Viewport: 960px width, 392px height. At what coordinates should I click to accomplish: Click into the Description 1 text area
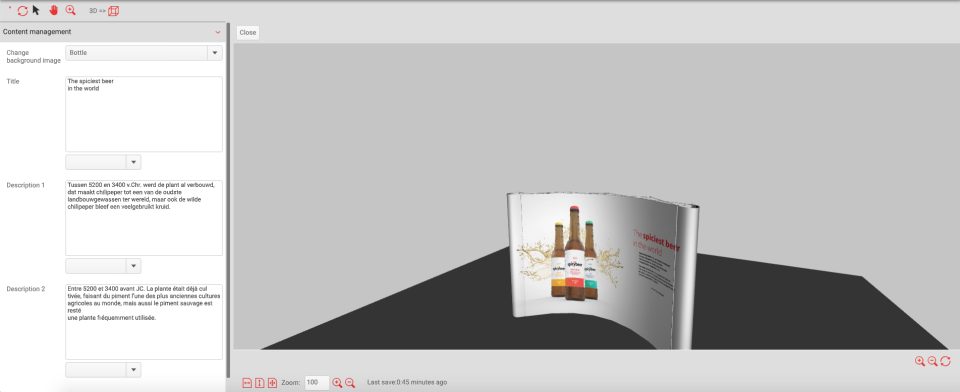(143, 217)
